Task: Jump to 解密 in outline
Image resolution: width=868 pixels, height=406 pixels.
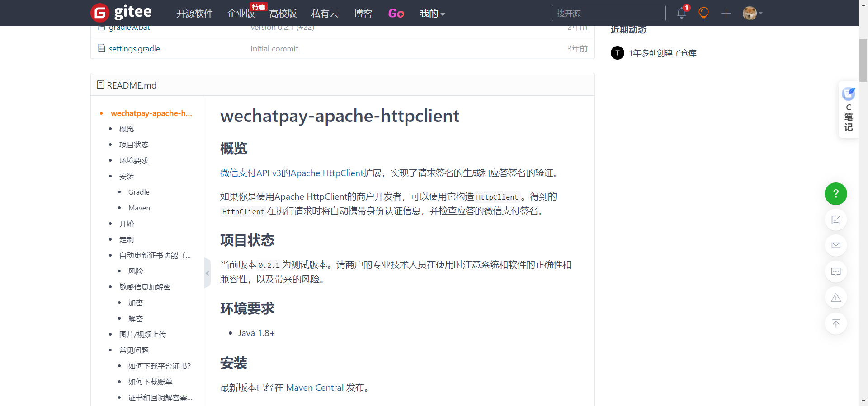Action: pos(136,318)
